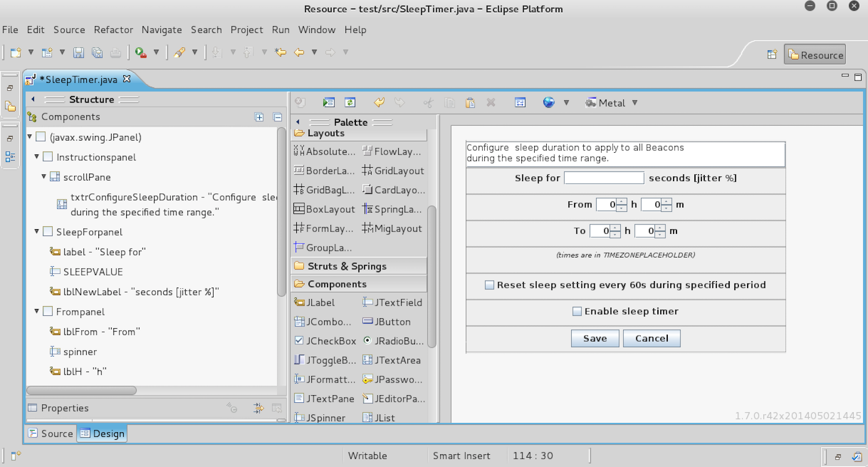Switch to the Resource perspective button
This screenshot has width=868, height=467.
[x=815, y=55]
